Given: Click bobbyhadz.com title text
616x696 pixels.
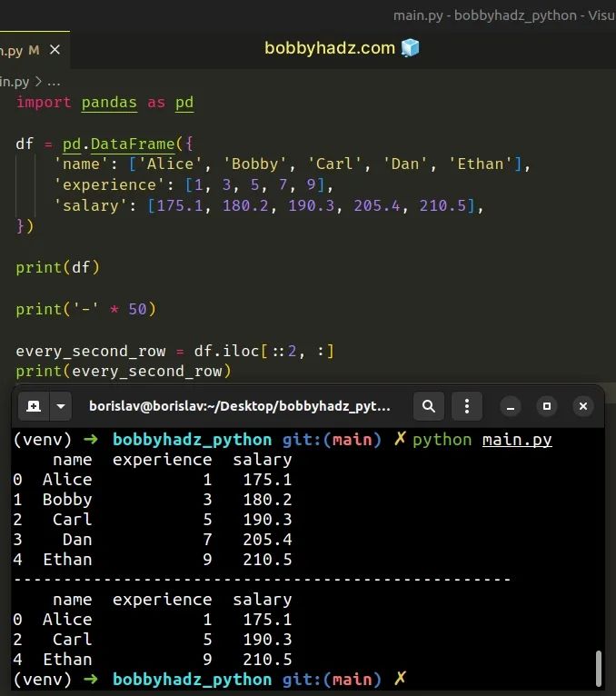Looking at the screenshot, I should [x=329, y=48].
